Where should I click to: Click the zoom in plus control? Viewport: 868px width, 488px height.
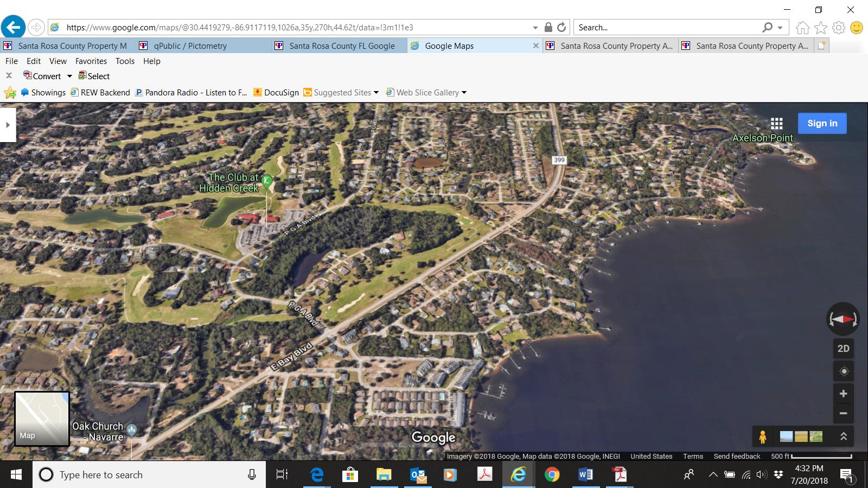click(x=843, y=394)
